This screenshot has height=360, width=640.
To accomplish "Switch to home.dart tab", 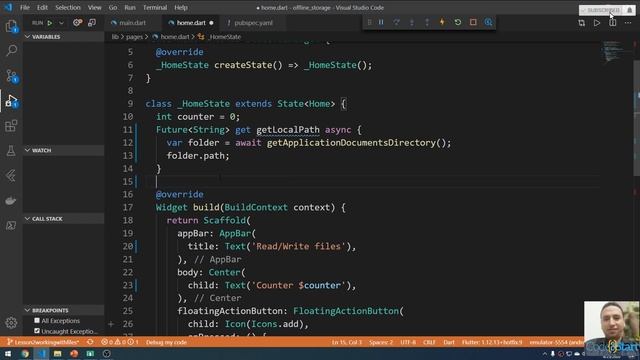I will pyautogui.click(x=191, y=23).
